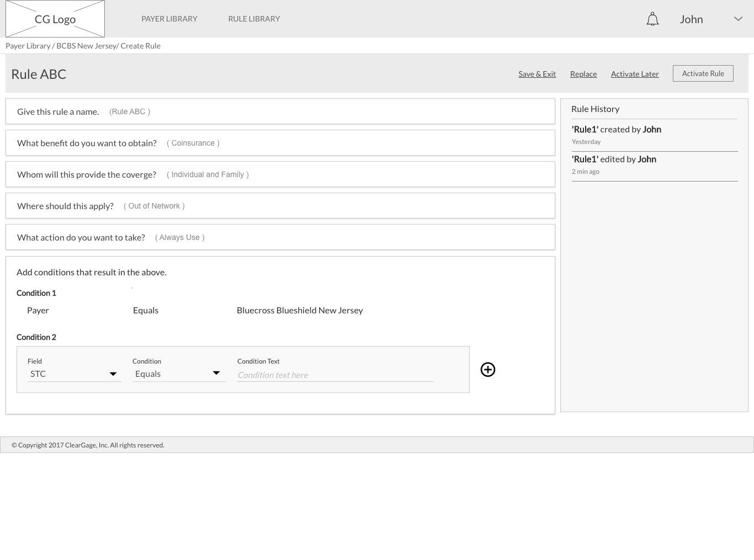Open the Condition dropdown showing Equals

click(179, 374)
